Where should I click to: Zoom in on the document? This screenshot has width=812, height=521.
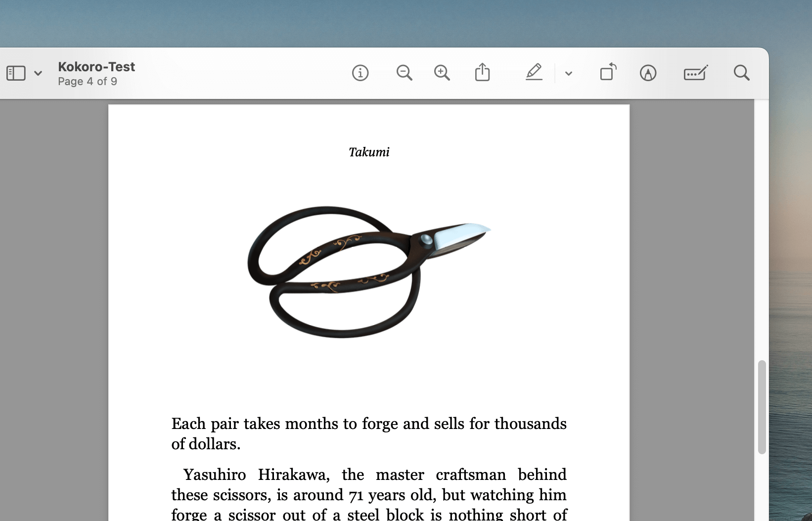pos(442,73)
